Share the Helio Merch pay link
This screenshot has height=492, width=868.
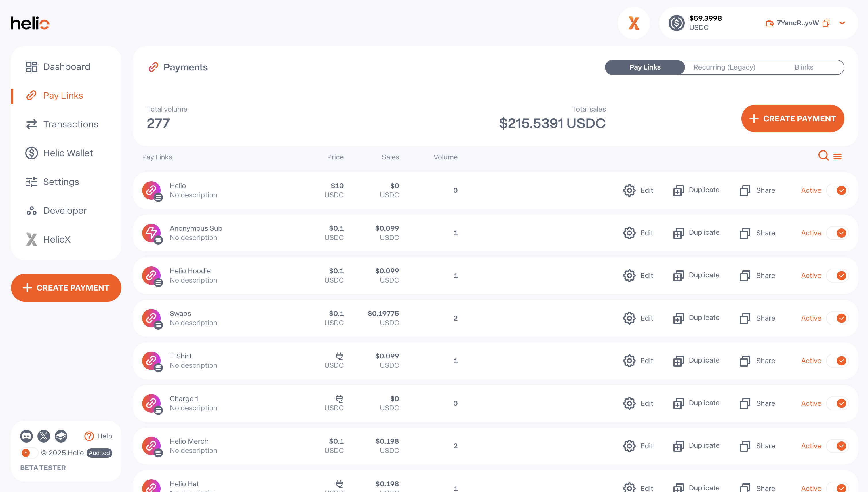(757, 446)
